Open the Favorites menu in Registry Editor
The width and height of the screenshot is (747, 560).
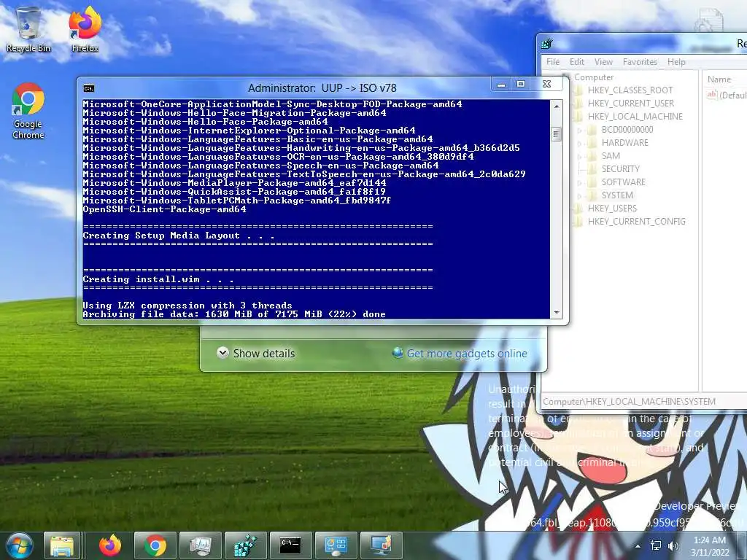[640, 62]
